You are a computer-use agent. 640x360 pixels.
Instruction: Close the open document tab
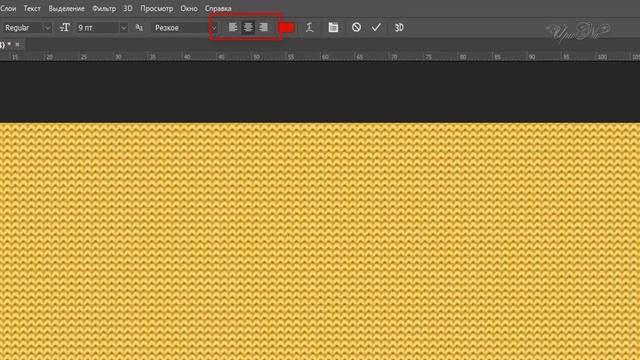pyautogui.click(x=17, y=44)
